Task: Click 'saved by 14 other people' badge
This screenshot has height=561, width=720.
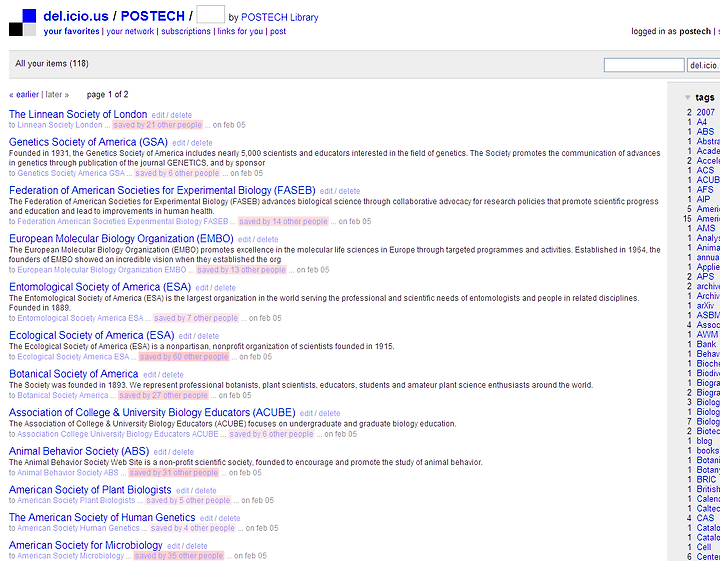Action: [283, 221]
